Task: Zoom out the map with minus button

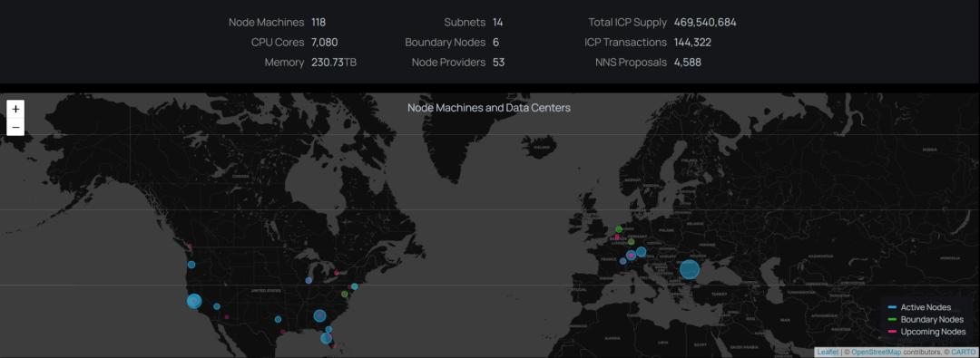Action: point(15,127)
